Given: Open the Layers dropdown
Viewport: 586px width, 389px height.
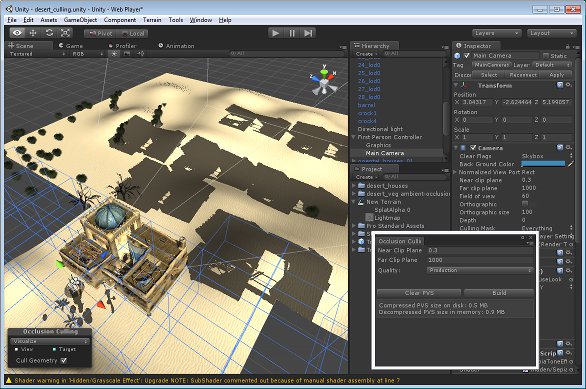Looking at the screenshot, I should tap(496, 33).
